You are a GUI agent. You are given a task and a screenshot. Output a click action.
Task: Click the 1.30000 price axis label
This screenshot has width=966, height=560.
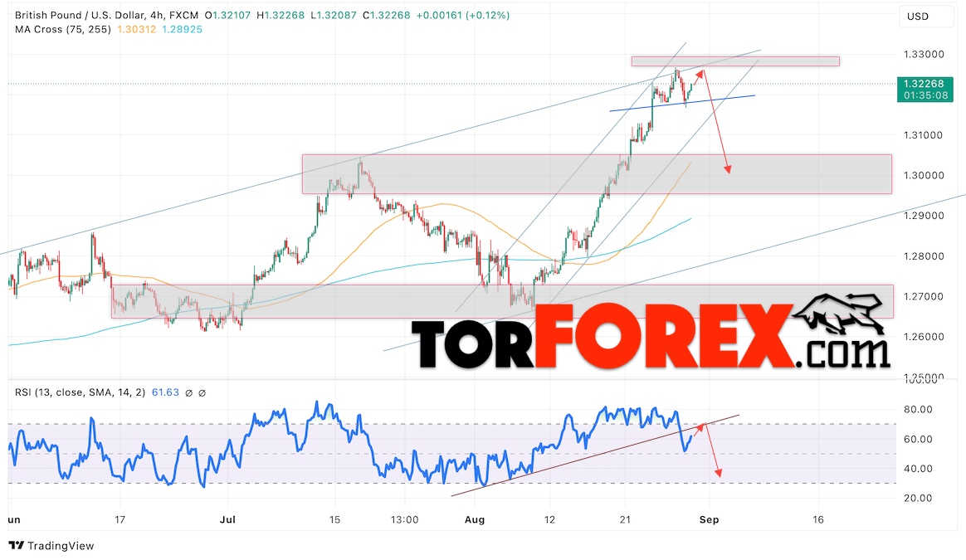click(x=924, y=176)
